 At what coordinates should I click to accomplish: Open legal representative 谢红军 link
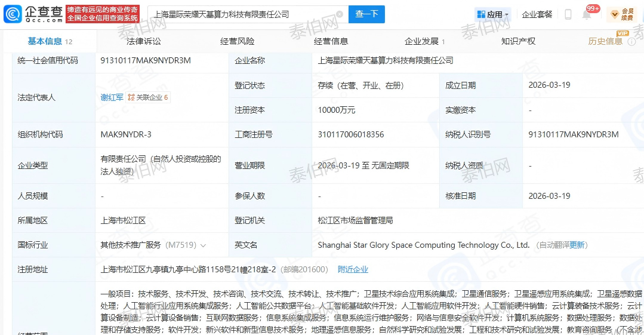(112, 97)
